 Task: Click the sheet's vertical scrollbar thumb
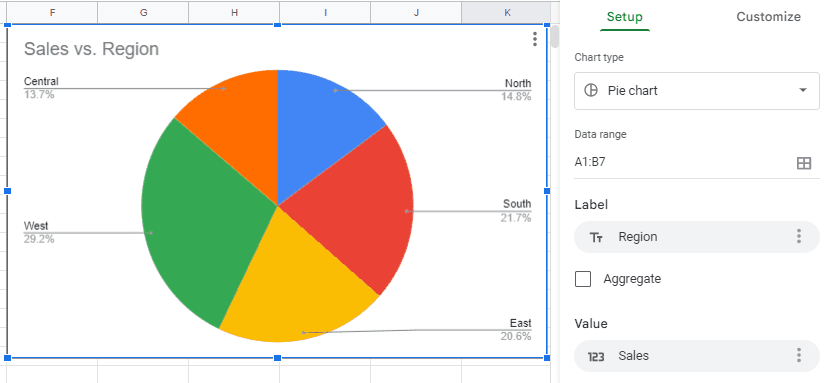(x=555, y=36)
